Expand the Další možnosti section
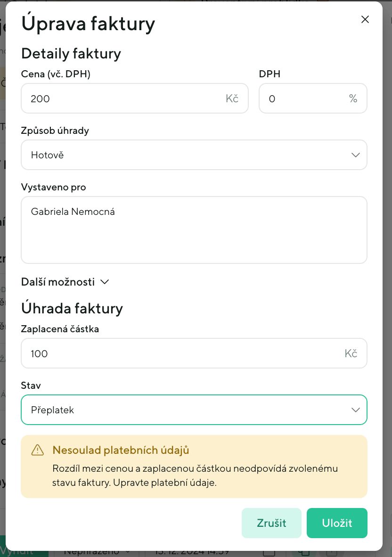The width and height of the screenshot is (392, 557). click(58, 282)
